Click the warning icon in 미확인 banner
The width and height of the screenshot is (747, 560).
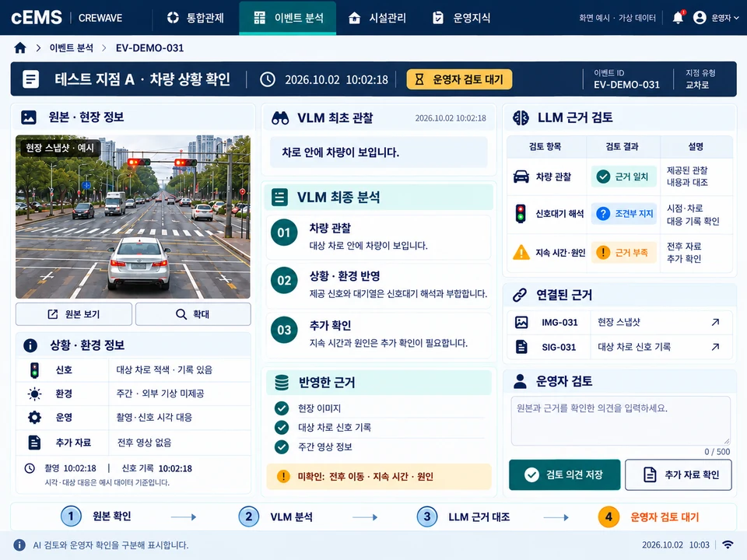coord(283,476)
